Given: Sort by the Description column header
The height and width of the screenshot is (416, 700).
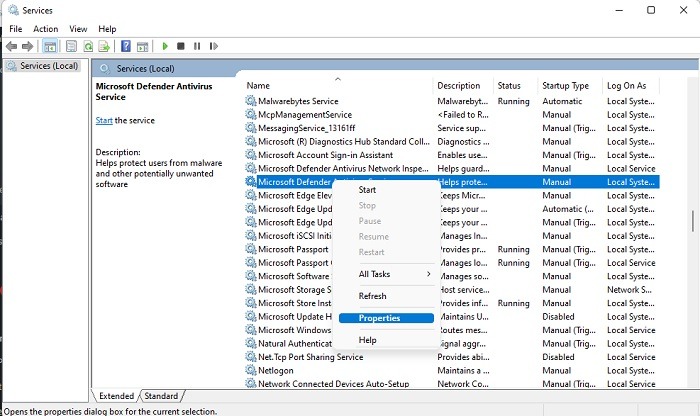Looking at the screenshot, I should 462,86.
